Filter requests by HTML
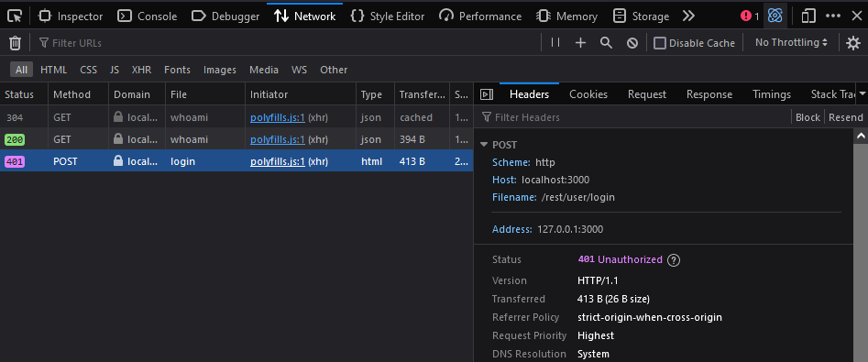 [54, 70]
